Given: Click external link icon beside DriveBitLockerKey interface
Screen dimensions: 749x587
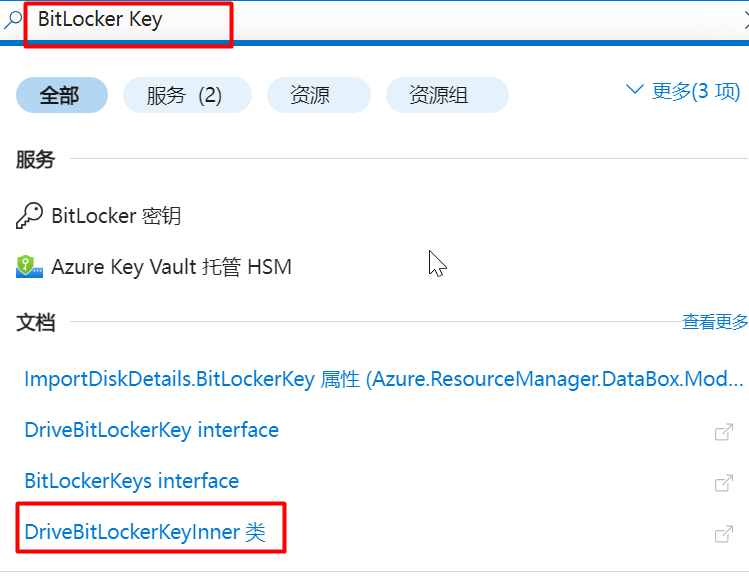Looking at the screenshot, I should coord(724,431).
